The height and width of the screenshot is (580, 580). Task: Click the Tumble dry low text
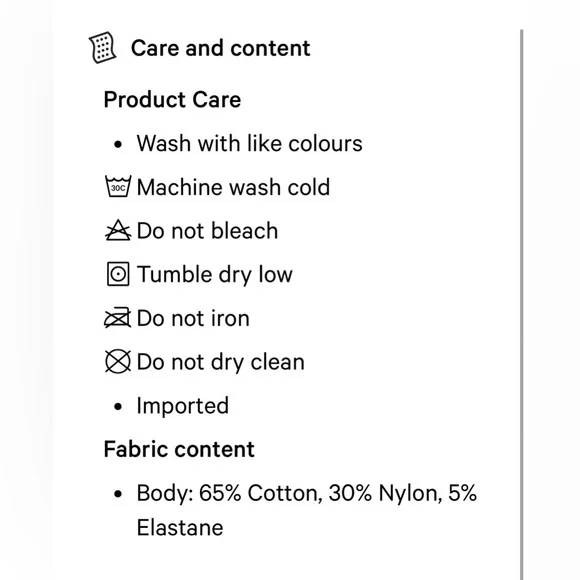(x=215, y=274)
